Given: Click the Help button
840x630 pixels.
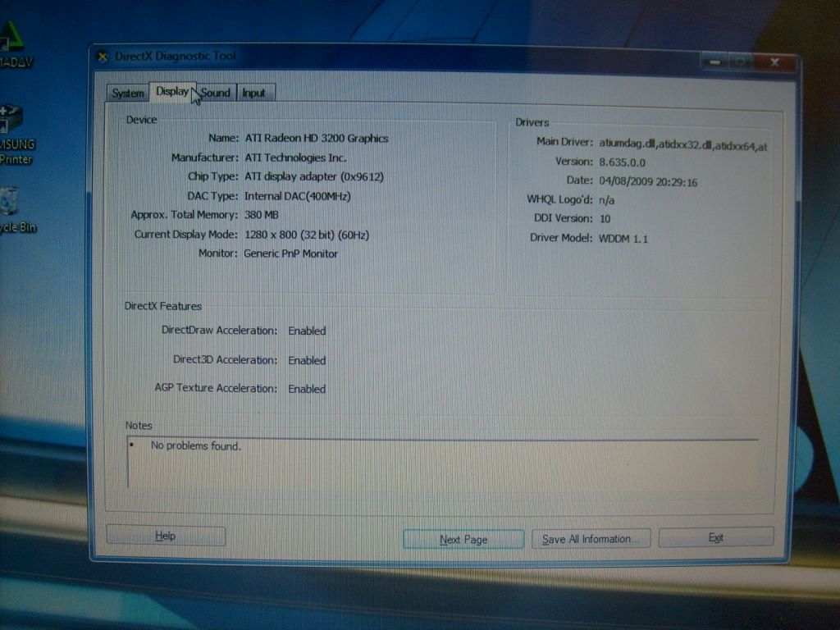Looking at the screenshot, I should coord(166,536).
